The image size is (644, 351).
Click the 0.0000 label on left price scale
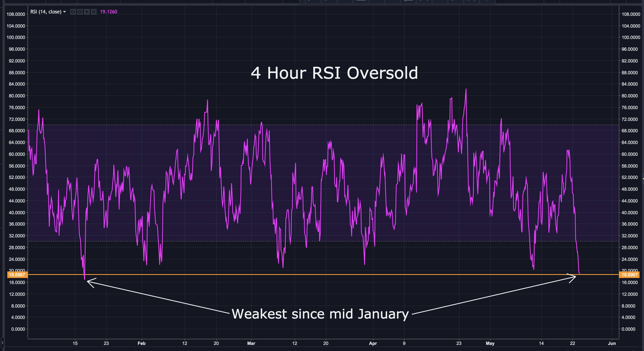(x=18, y=329)
